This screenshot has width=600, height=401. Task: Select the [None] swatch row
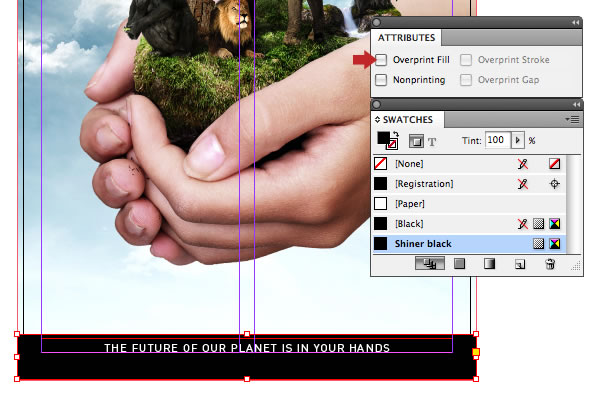click(x=469, y=164)
